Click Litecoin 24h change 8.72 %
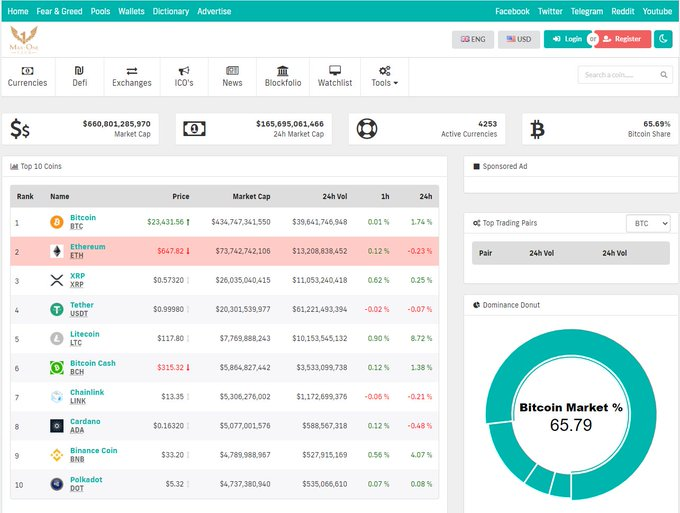 click(x=421, y=338)
